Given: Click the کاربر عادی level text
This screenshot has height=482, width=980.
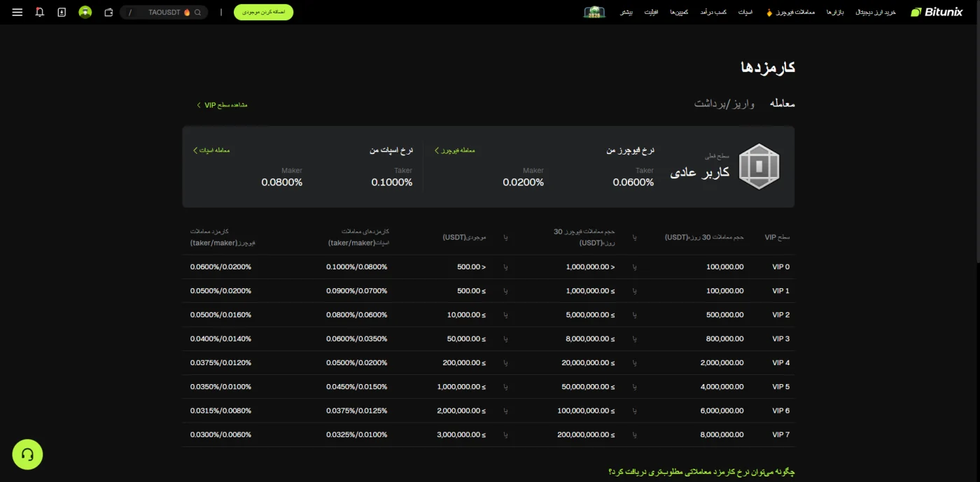Looking at the screenshot, I should [x=700, y=172].
